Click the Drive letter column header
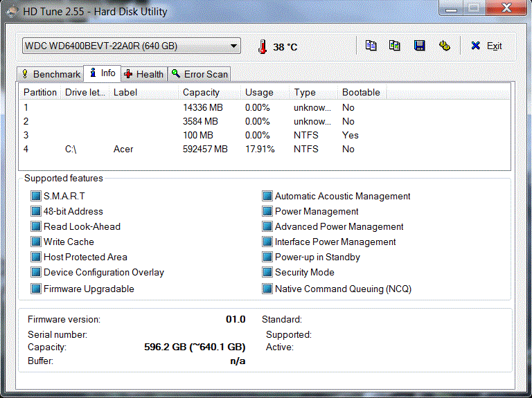Viewport: 532px width, 398px height. (x=85, y=92)
